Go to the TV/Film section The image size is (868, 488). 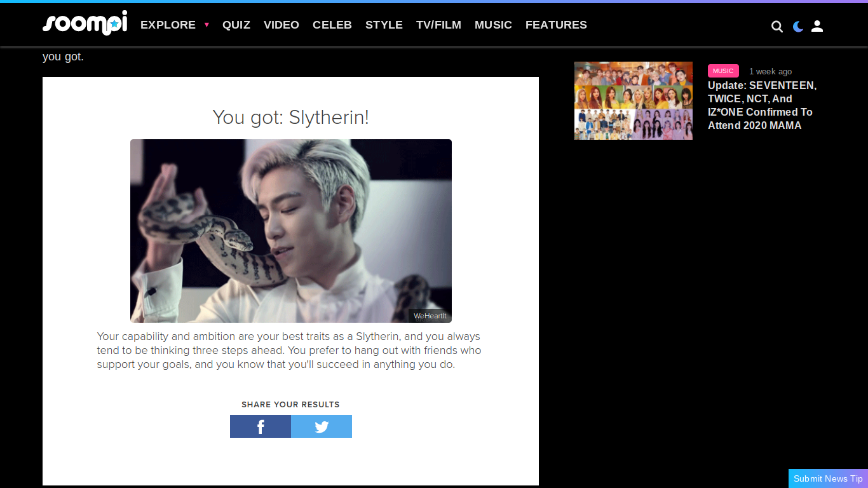tap(438, 25)
